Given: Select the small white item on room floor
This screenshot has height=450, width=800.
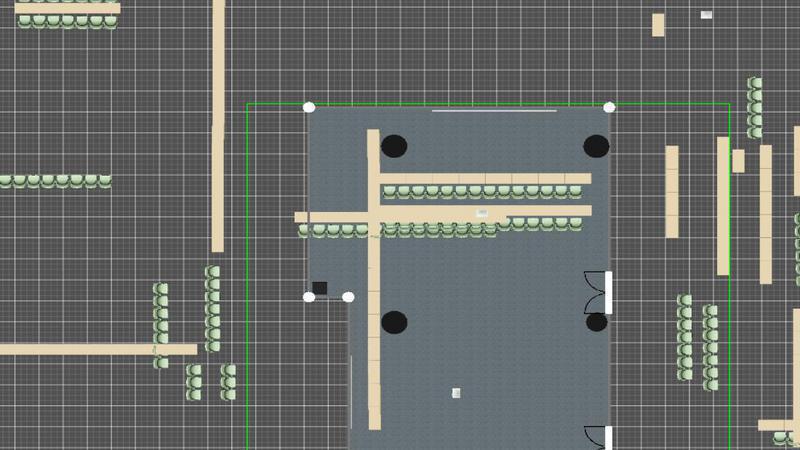Looking at the screenshot, I should 456,393.
